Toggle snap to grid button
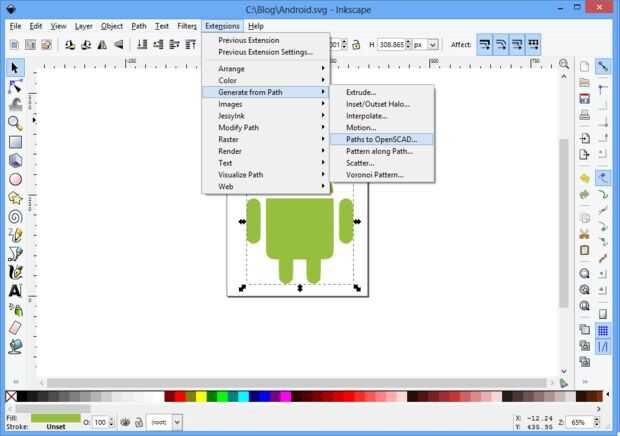The height and width of the screenshot is (436, 620). click(603, 330)
